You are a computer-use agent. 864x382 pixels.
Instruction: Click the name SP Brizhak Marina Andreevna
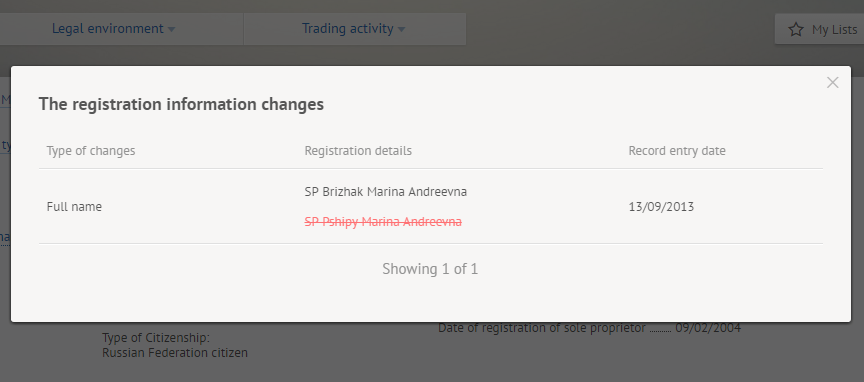coord(386,192)
